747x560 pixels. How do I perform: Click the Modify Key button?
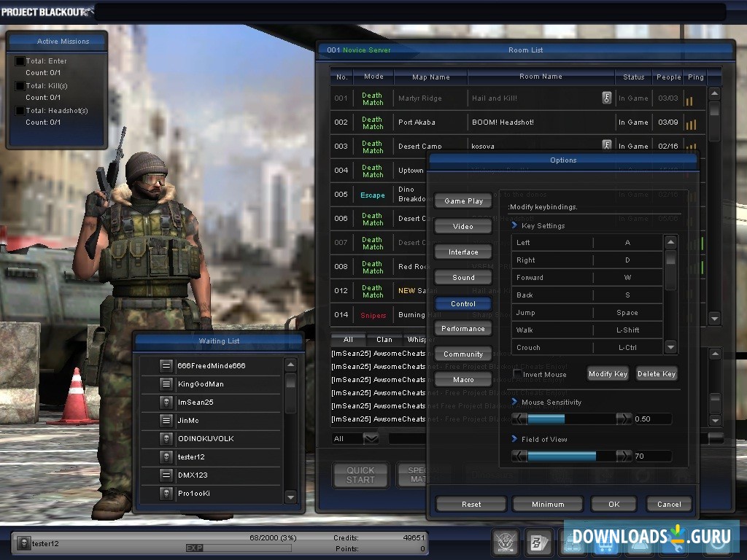tap(608, 373)
